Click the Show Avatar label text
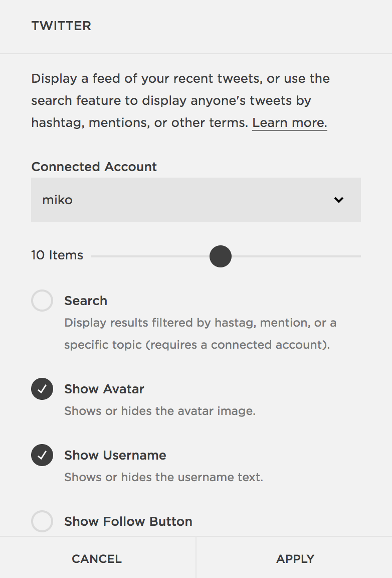 point(104,389)
